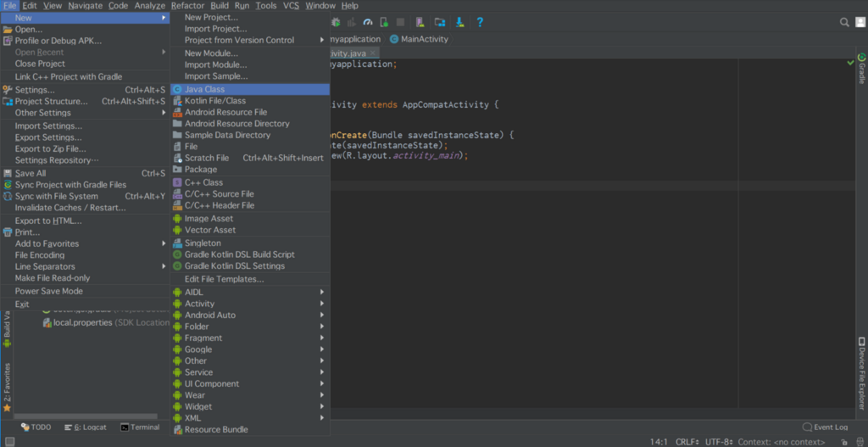The height and width of the screenshot is (447, 868).
Task: Click the user account avatar icon
Action: point(860,22)
